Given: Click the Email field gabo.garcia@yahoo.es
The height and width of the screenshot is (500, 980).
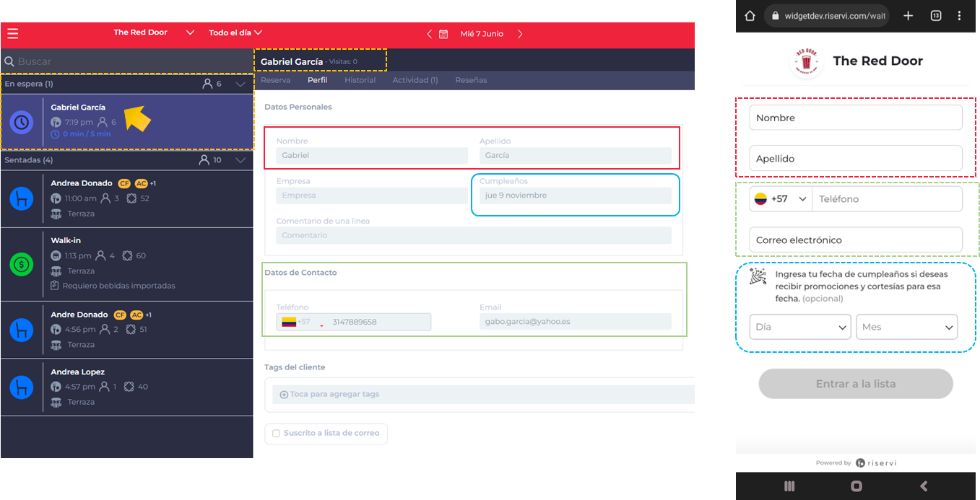Looking at the screenshot, I should (576, 322).
